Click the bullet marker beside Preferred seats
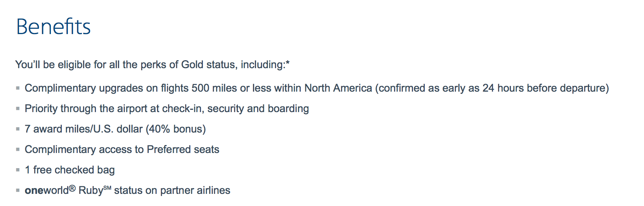This screenshot has width=644, height=206. click(18, 150)
